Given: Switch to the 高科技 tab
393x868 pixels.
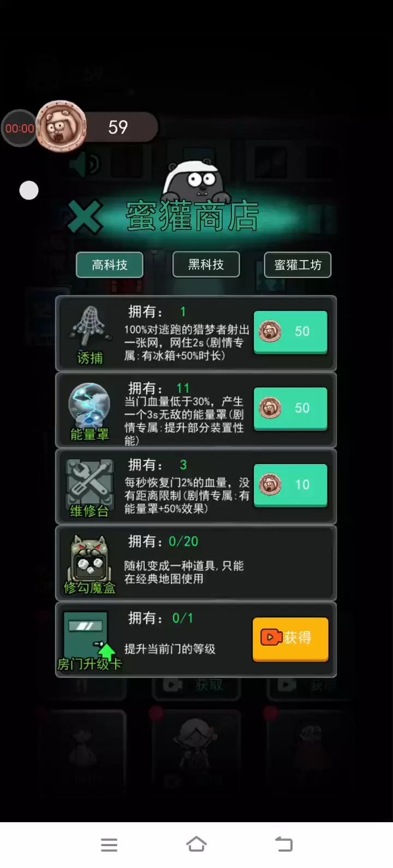Looking at the screenshot, I should pyautogui.click(x=109, y=265).
